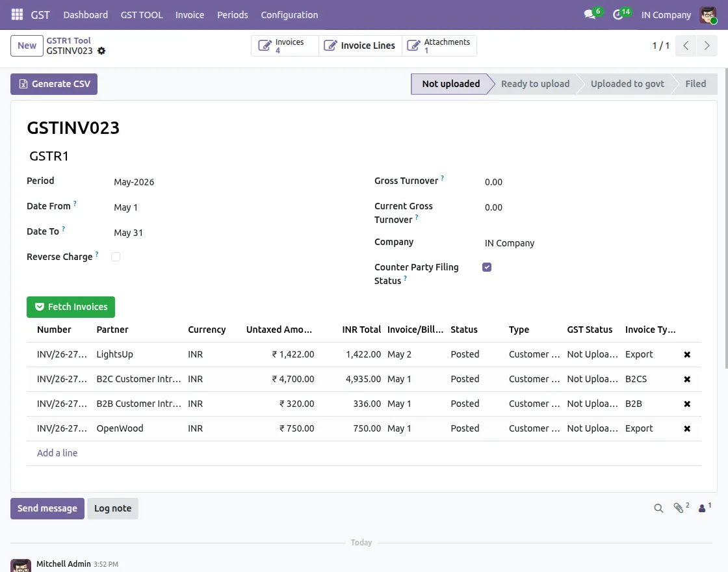
Task: Click the Generate CSV button
Action: (54, 84)
